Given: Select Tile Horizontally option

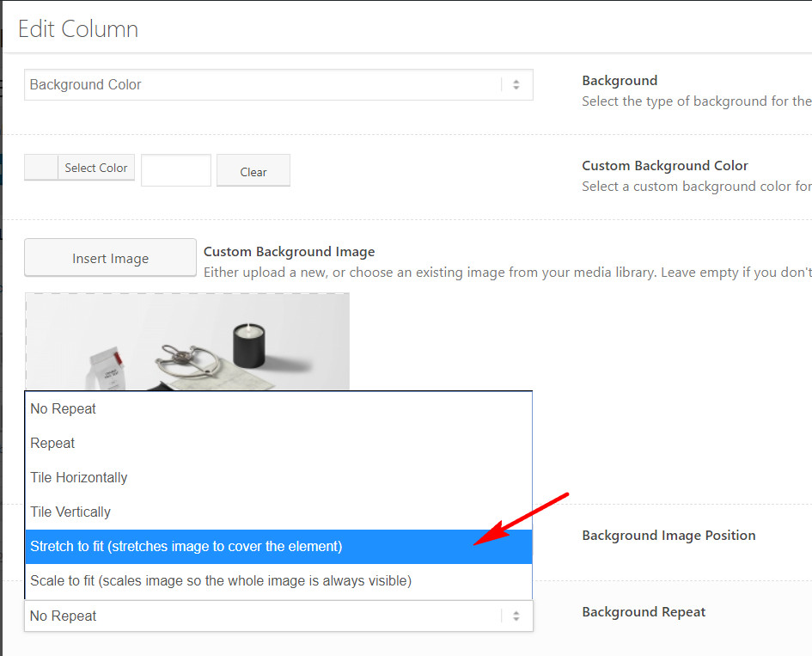Looking at the screenshot, I should (x=278, y=478).
